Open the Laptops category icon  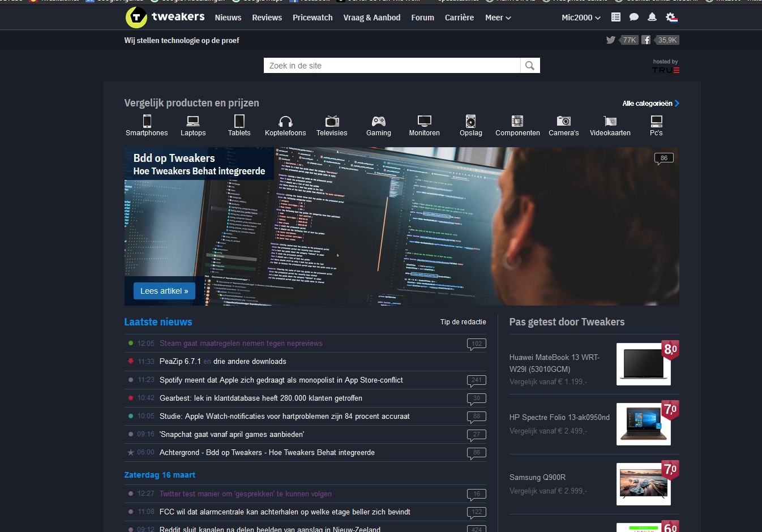pos(193,121)
